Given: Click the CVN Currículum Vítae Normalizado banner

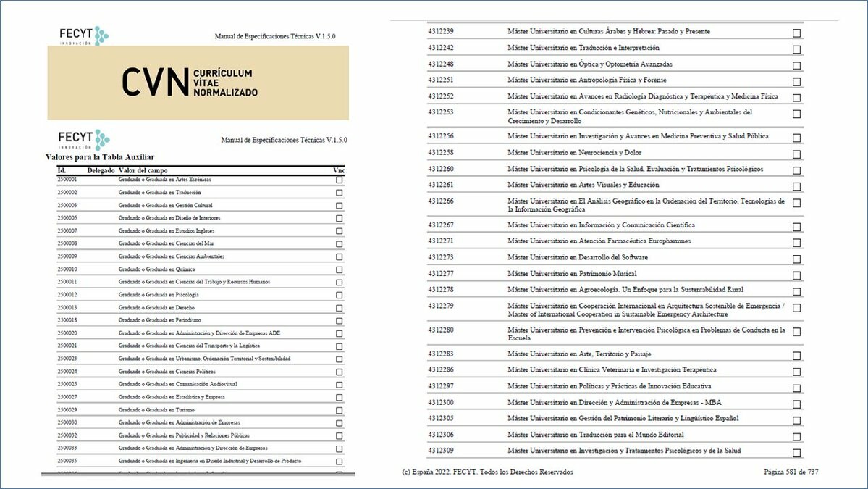Looking at the screenshot, I should coord(198,83).
